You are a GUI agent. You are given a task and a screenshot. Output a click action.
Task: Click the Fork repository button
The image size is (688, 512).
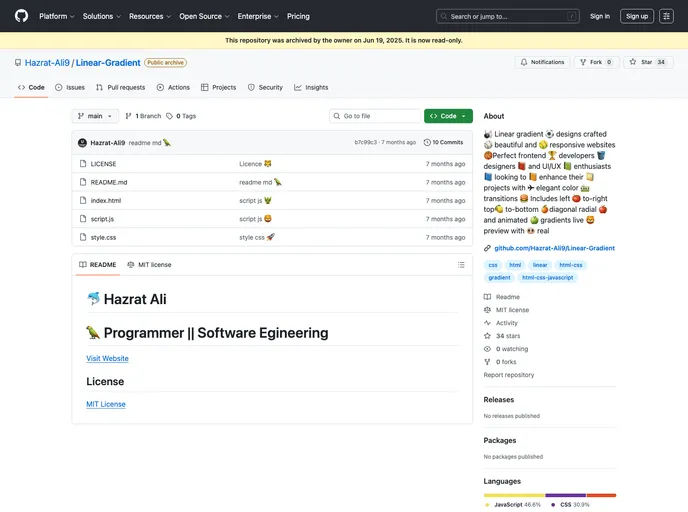pos(597,62)
